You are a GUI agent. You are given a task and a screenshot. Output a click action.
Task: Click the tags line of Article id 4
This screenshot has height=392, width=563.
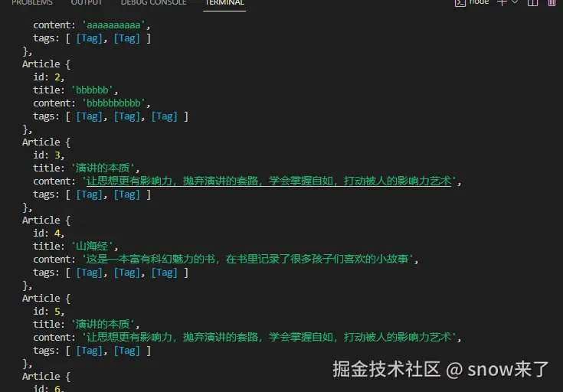coord(110,273)
